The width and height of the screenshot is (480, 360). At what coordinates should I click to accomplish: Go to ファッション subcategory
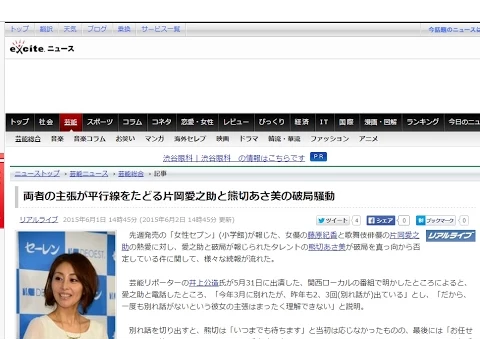[330, 139]
